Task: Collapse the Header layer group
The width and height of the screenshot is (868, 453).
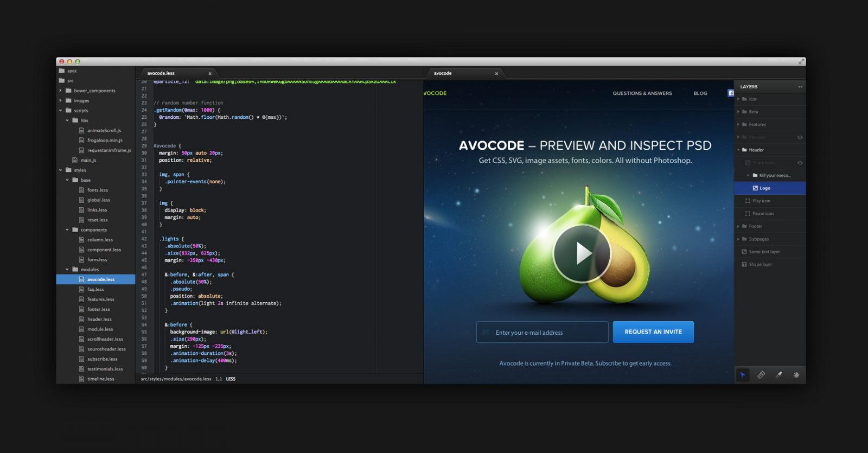Action: 738,150
